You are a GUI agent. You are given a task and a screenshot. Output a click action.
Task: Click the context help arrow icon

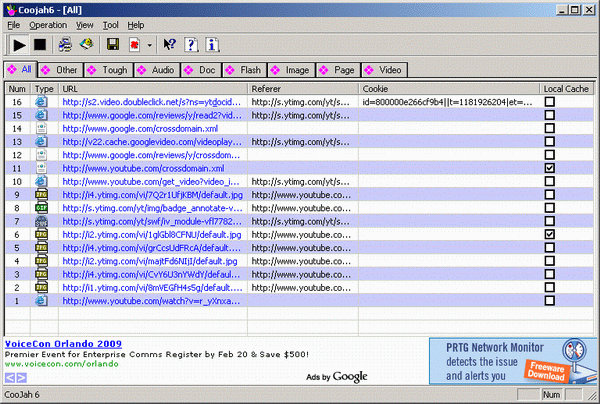coord(168,44)
